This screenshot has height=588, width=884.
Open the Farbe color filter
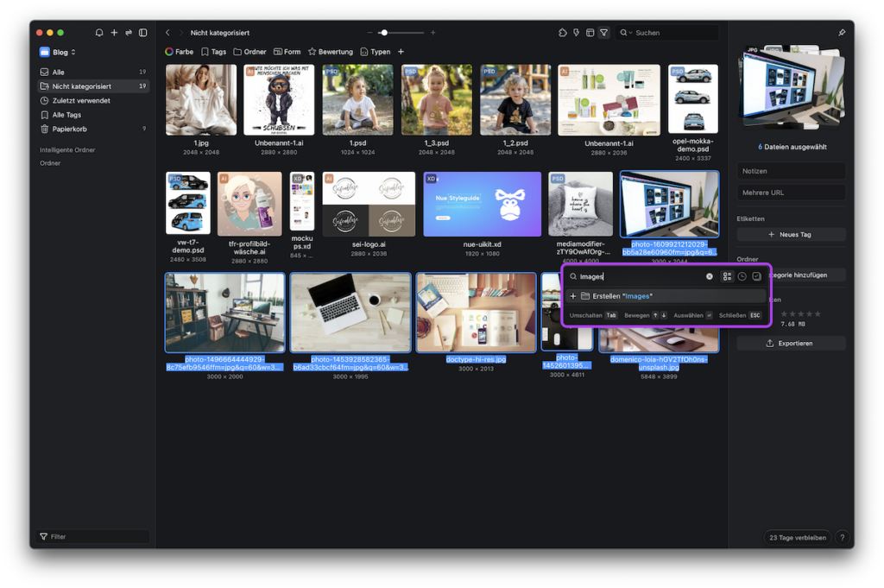pyautogui.click(x=180, y=52)
